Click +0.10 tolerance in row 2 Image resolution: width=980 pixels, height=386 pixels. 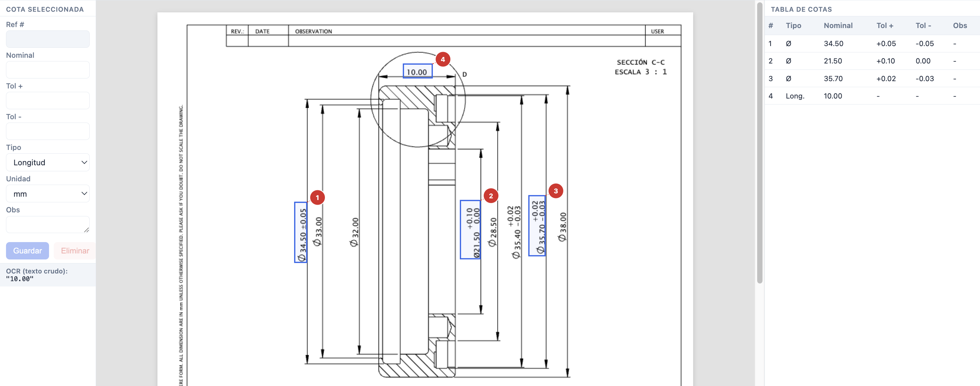point(886,61)
